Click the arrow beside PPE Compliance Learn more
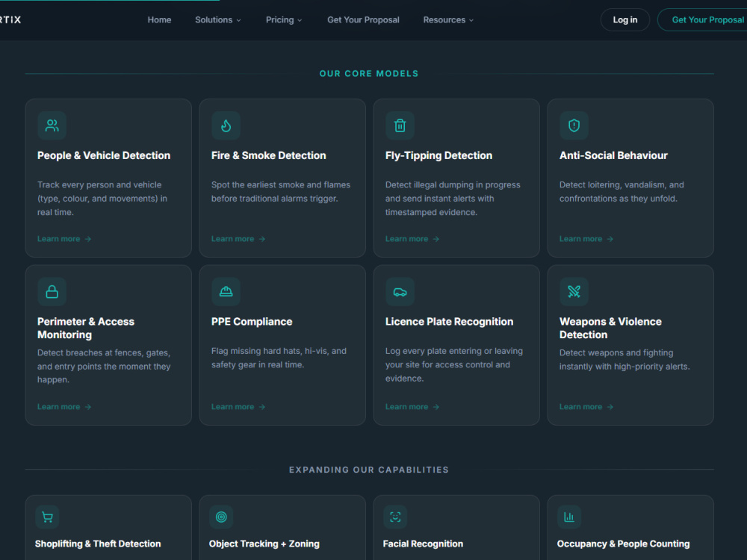 click(261, 407)
